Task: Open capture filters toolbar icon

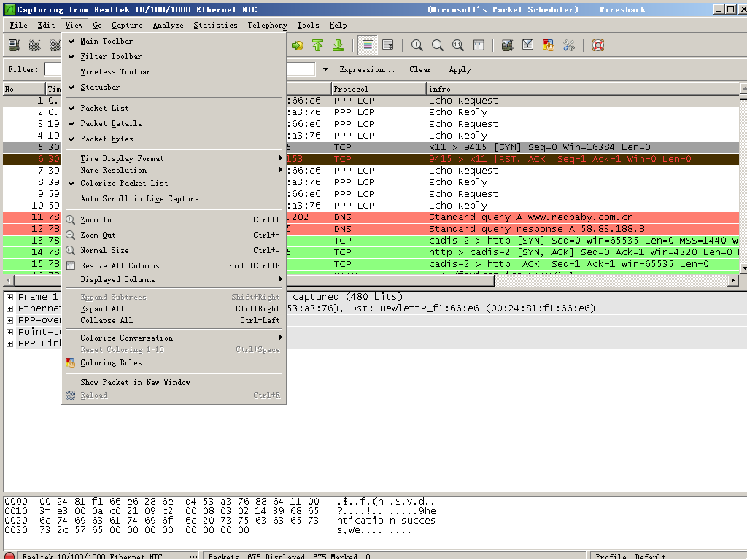Action: [508, 45]
